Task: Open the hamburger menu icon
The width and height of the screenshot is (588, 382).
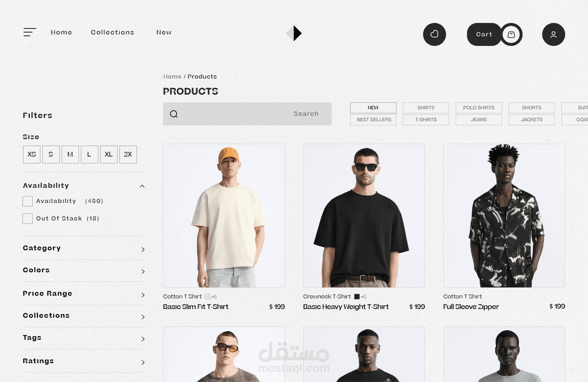Action: pyautogui.click(x=30, y=32)
